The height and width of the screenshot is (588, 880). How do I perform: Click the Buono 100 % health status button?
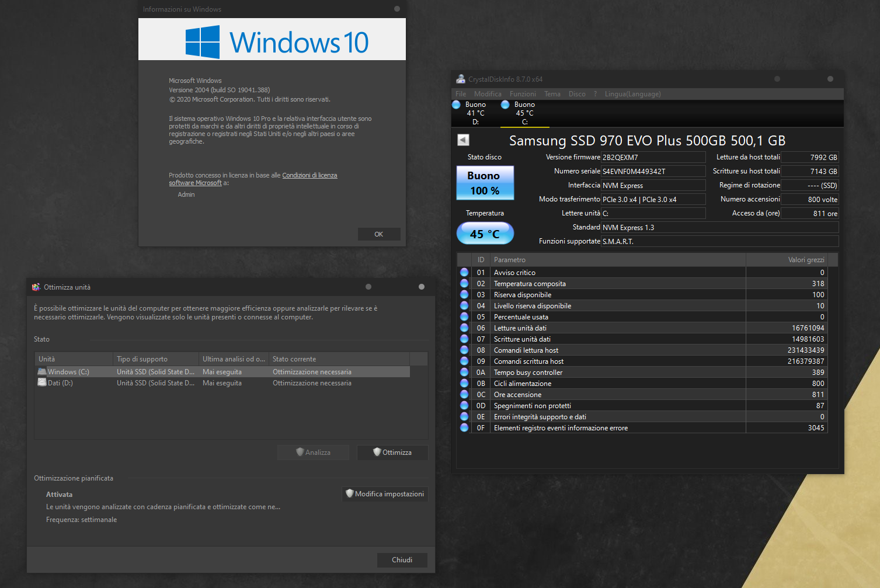click(x=485, y=183)
